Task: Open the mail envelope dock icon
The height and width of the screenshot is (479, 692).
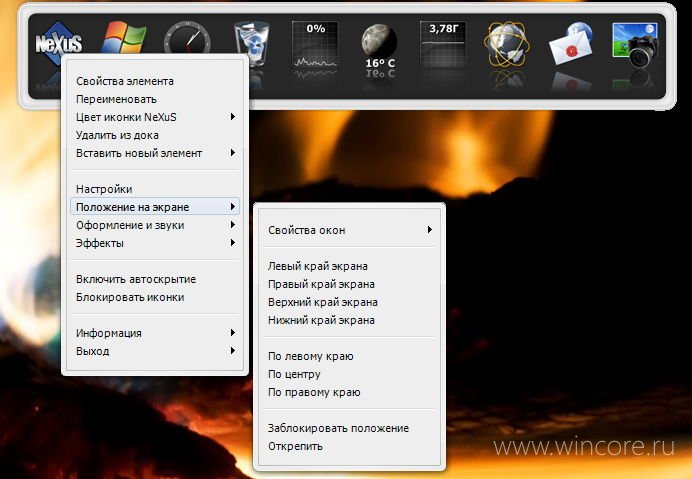Action: [x=571, y=44]
